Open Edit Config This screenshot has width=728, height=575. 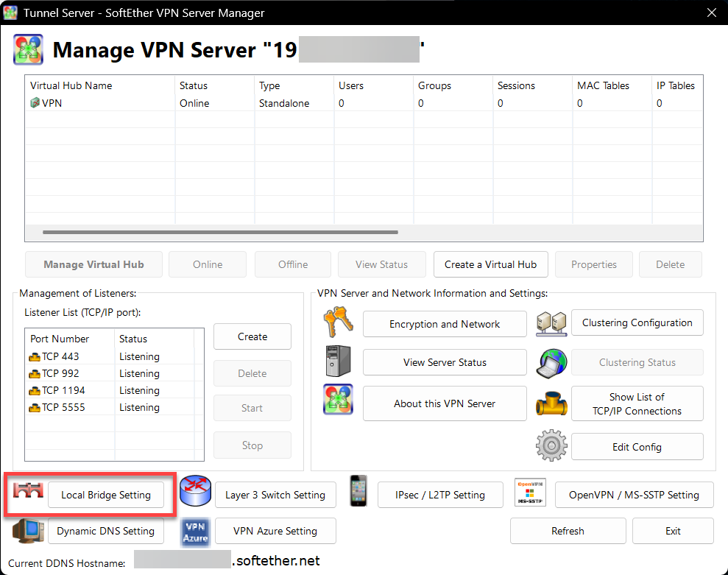tap(637, 447)
